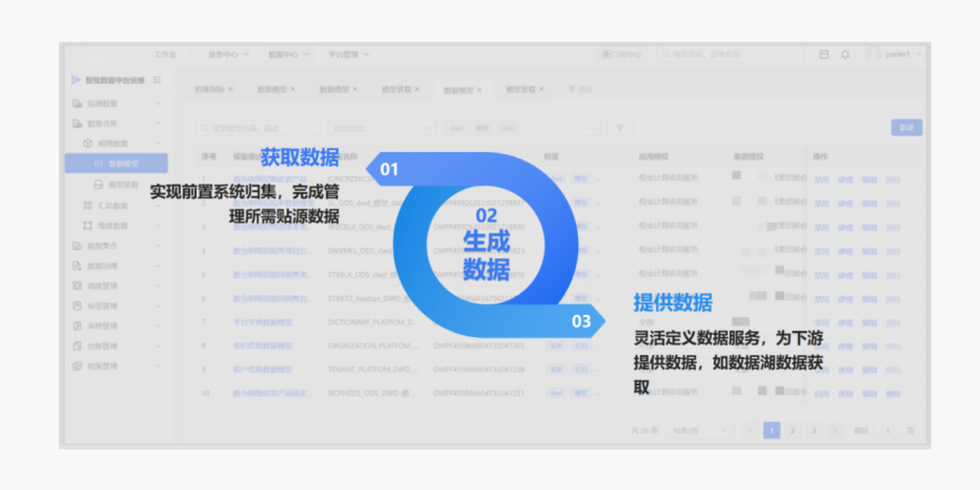Click the user avatar beside panlei1

(874, 54)
